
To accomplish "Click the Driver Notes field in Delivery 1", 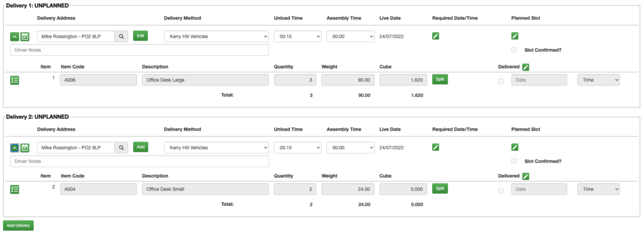I will pyautogui.click(x=140, y=50).
